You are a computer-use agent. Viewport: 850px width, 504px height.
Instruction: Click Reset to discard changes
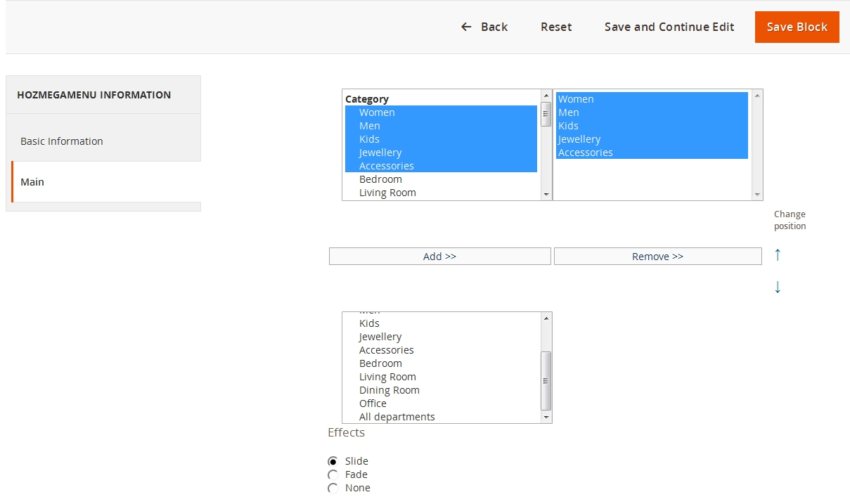556,27
